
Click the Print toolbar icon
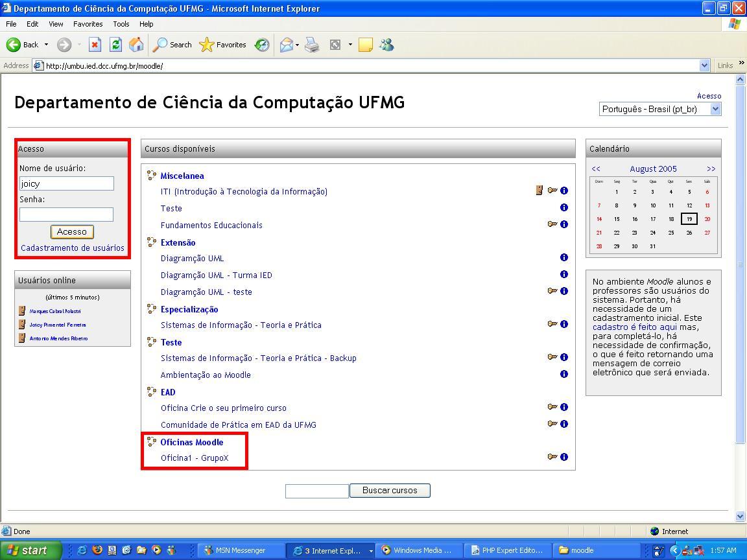[312, 45]
